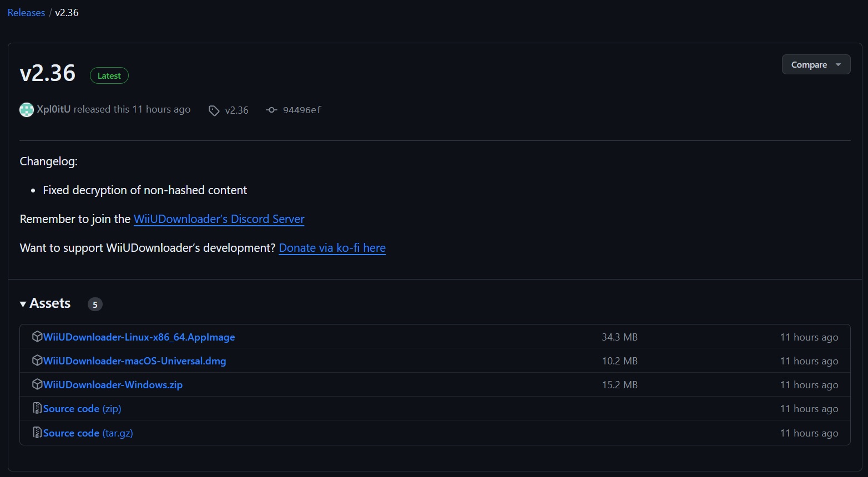
Task: Collapse the Assets section triangle
Action: [23, 304]
